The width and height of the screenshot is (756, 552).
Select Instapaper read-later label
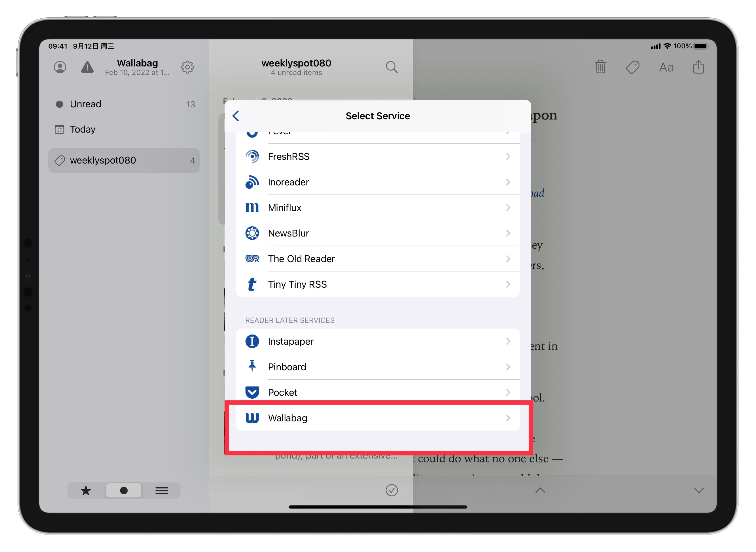[291, 342]
